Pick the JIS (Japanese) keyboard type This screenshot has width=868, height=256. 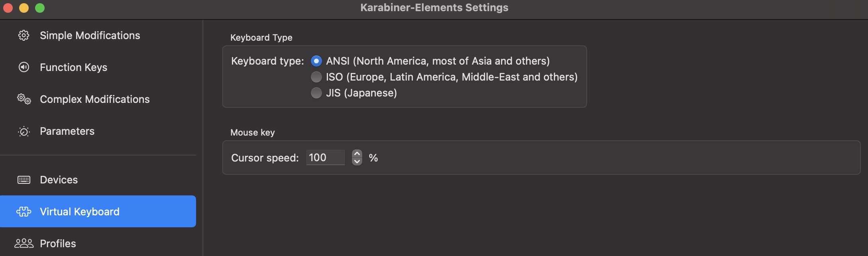(316, 93)
